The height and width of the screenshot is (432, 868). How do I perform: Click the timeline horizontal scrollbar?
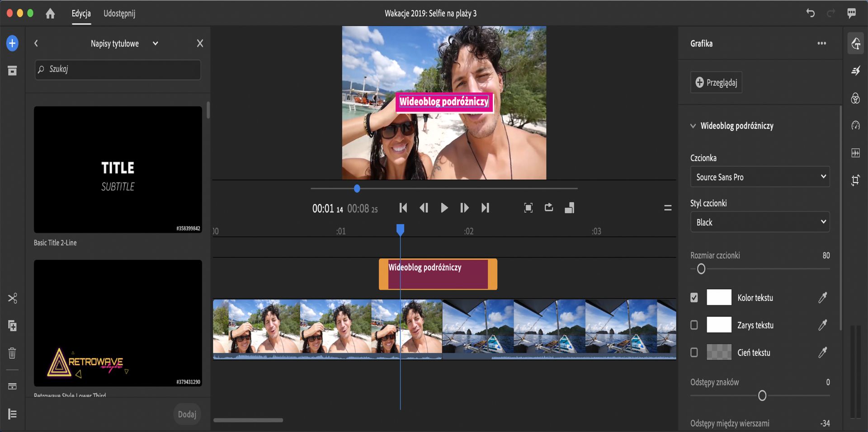click(248, 420)
